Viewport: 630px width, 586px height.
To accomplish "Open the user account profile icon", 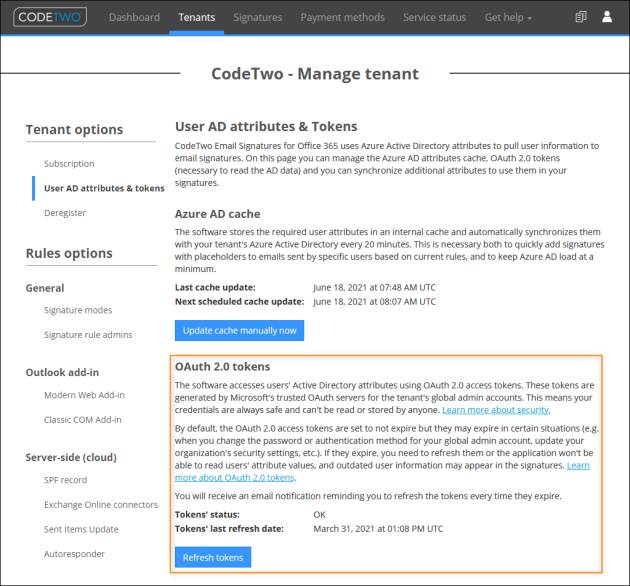I will point(607,17).
